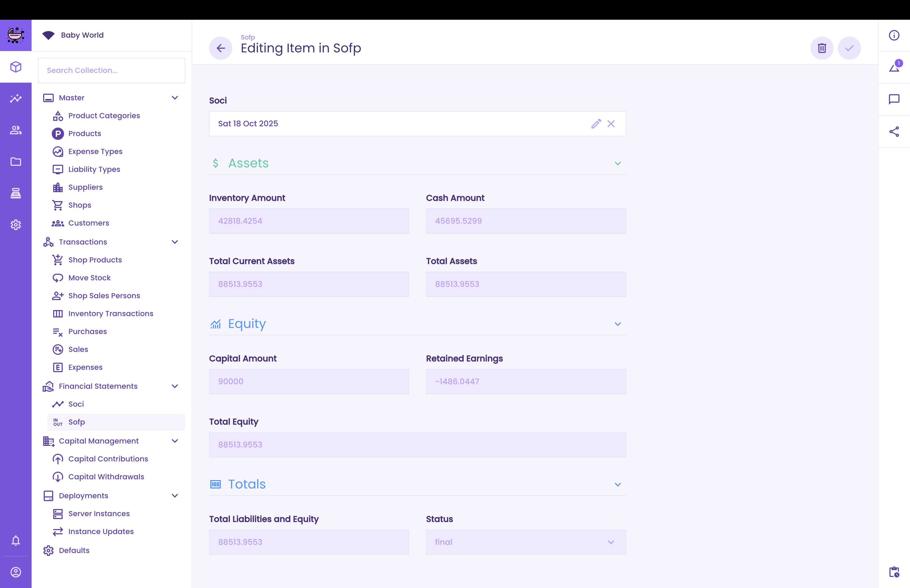
Task: Collapse the Equity section
Action: 617,324
